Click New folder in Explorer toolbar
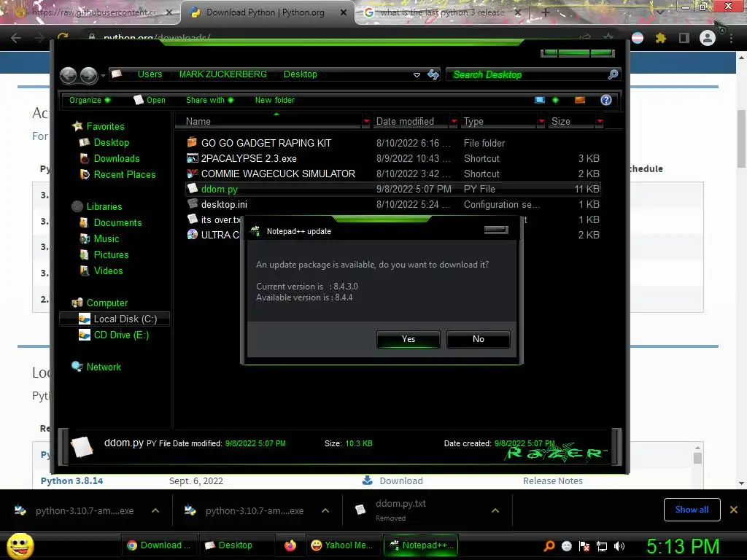Viewport: 747px width, 560px height. coord(274,100)
